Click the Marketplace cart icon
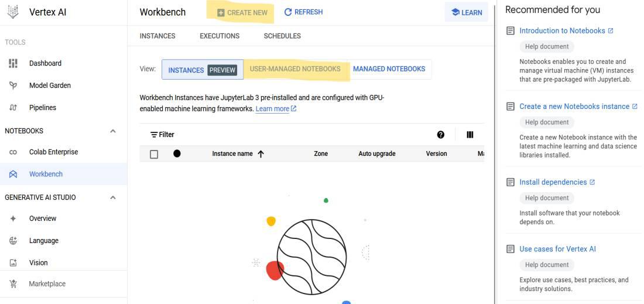This screenshot has width=644, height=304. pyautogui.click(x=13, y=284)
